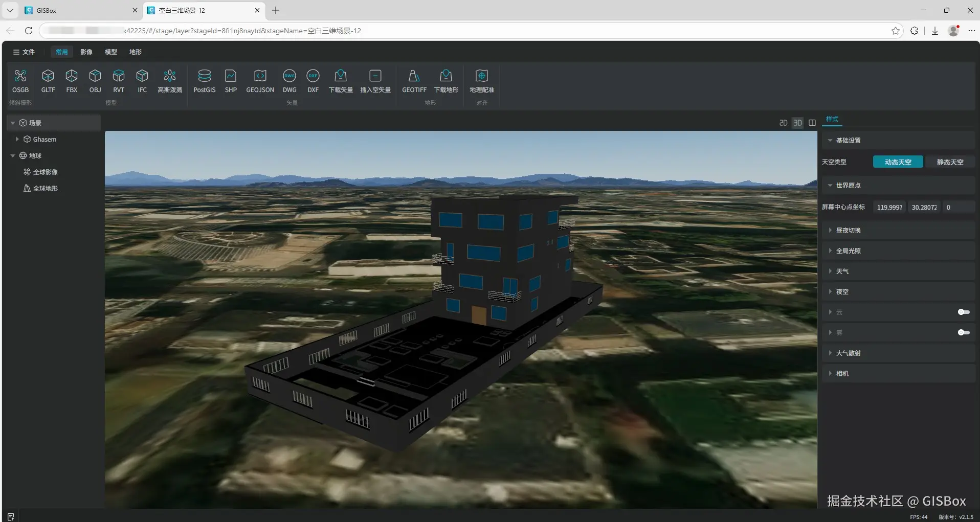Open the 样式 style panel tab
This screenshot has height=522, width=980.
point(832,119)
